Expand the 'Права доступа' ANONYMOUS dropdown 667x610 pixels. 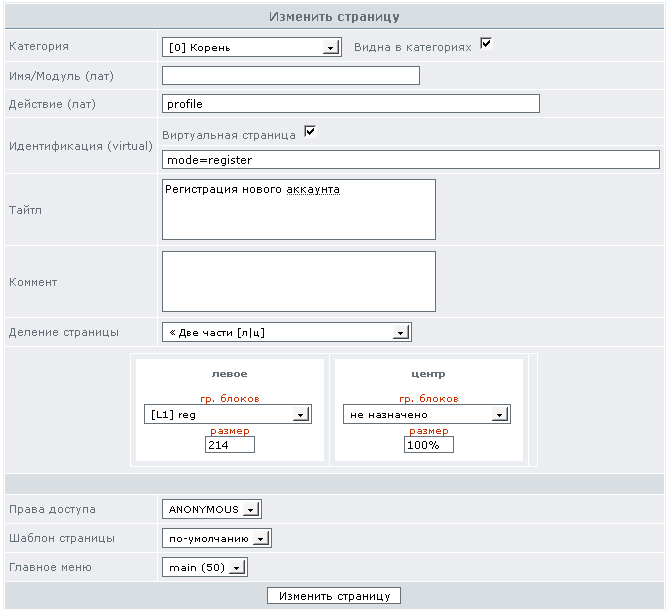[211, 509]
